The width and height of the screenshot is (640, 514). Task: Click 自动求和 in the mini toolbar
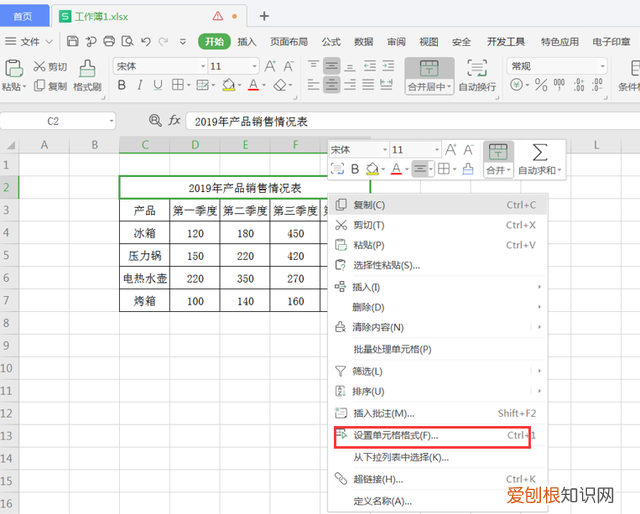540,159
